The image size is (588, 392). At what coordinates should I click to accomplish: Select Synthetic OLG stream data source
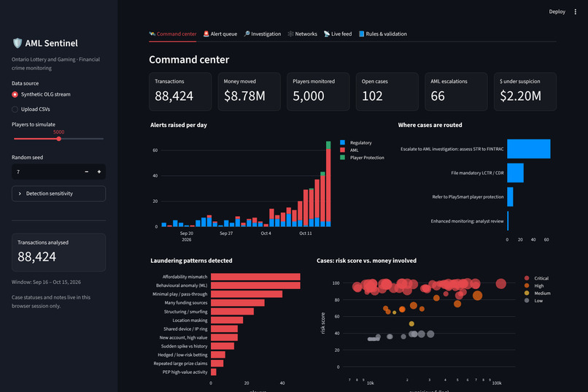[42, 94]
